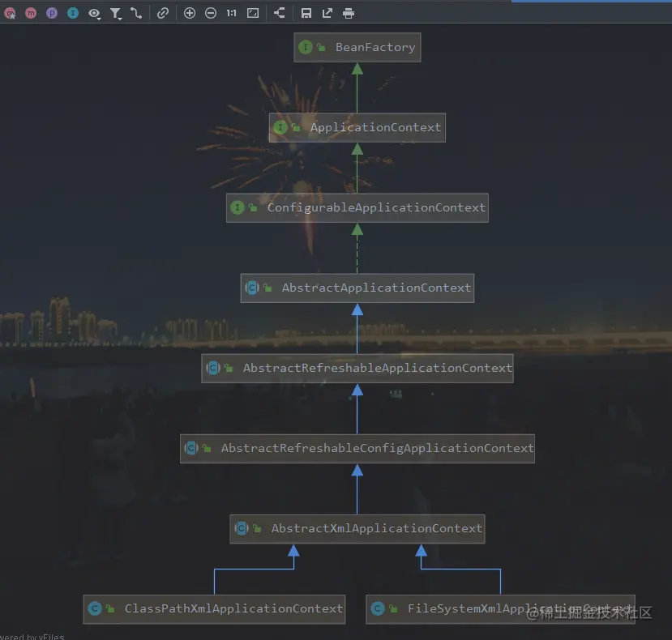
Task: Toggle the Inner Classes (I) display icon
Action: [73, 13]
